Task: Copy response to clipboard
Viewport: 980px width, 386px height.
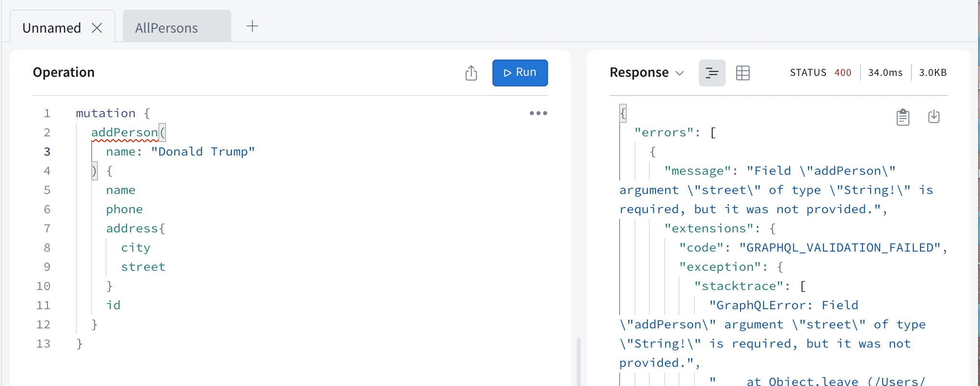Action: click(903, 117)
